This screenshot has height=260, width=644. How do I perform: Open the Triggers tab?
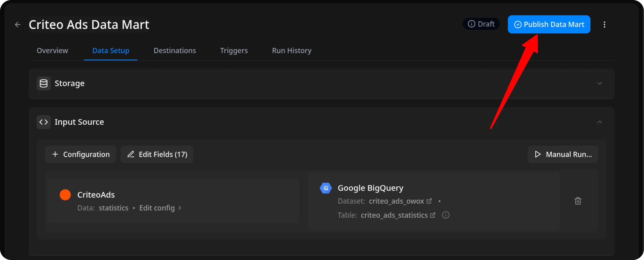point(234,50)
